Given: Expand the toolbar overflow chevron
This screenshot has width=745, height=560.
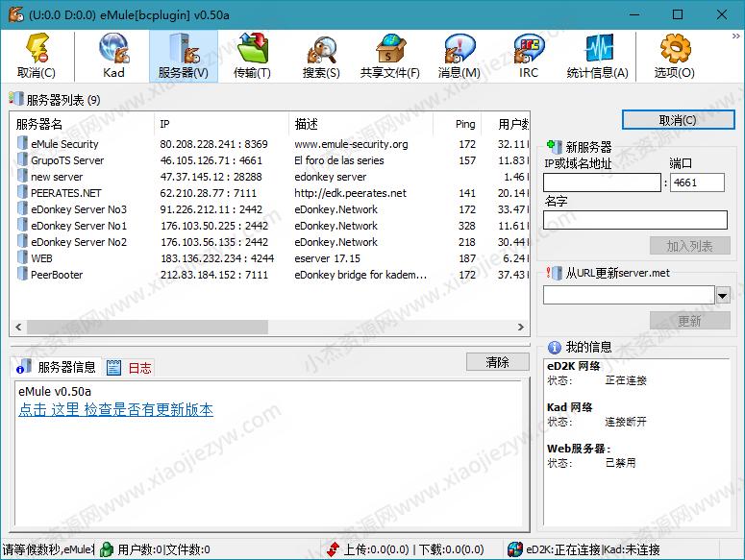Looking at the screenshot, I should click(736, 37).
